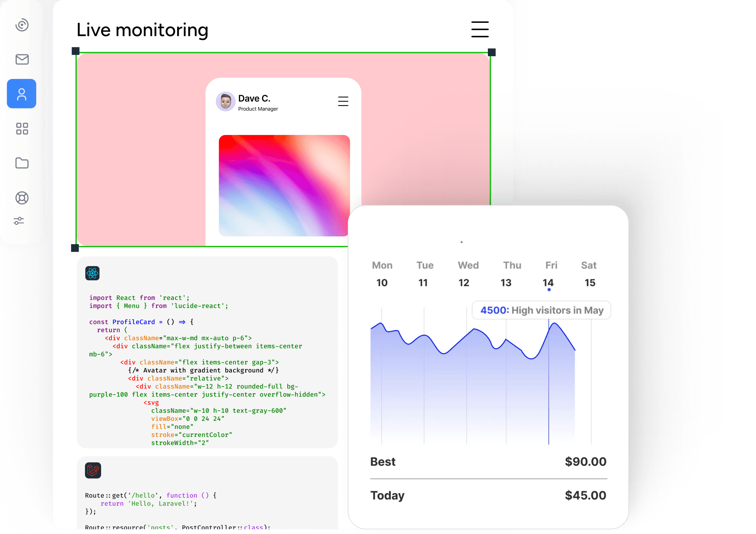The width and height of the screenshot is (756, 534).
Task: Click the sliders settings icon
Action: click(x=19, y=221)
